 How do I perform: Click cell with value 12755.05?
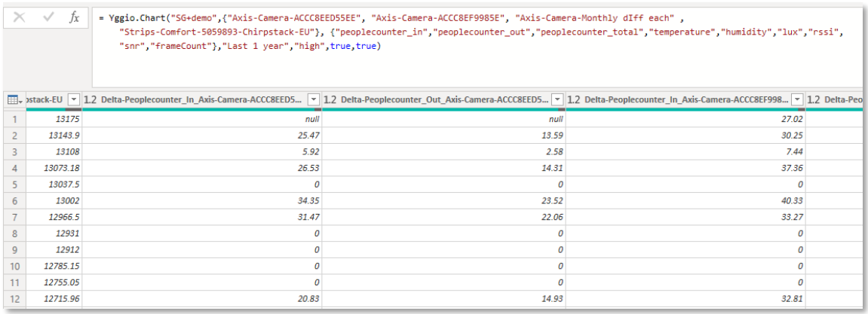54,282
